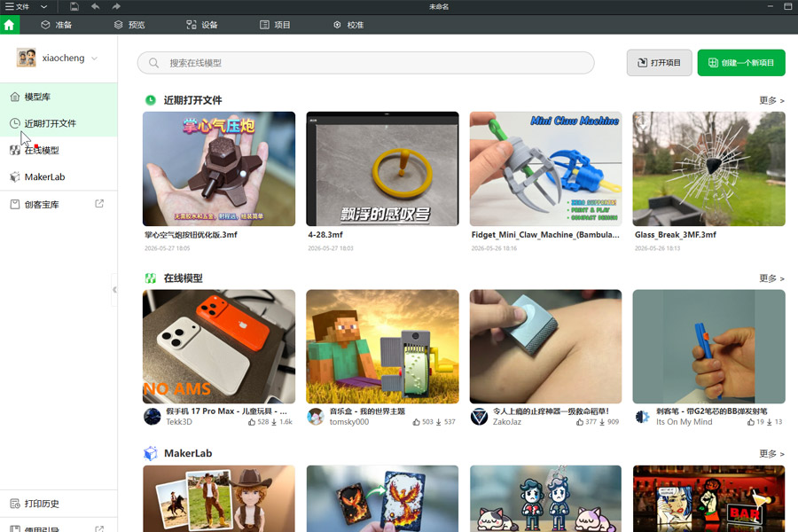
Task: Click the like icon showing 377
Action: 580,422
